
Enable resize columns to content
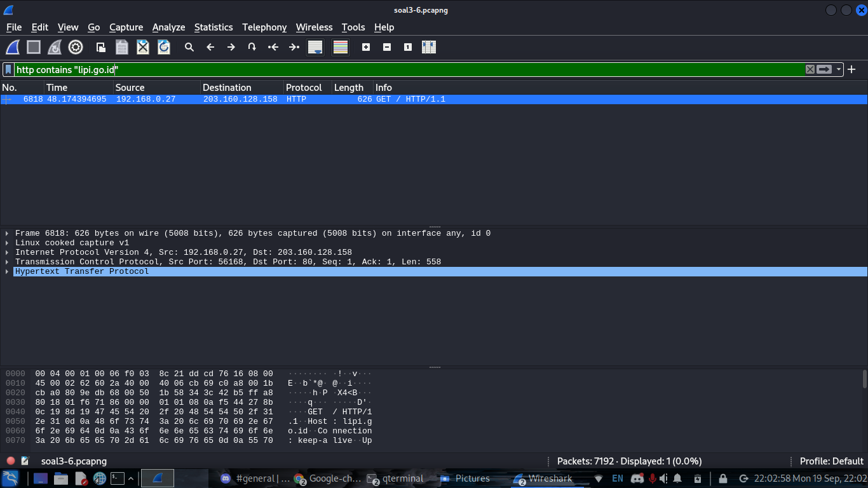[429, 47]
